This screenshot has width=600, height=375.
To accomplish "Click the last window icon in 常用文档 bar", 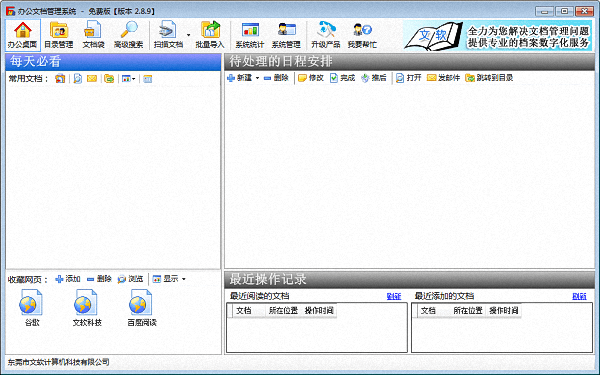I will (x=147, y=79).
